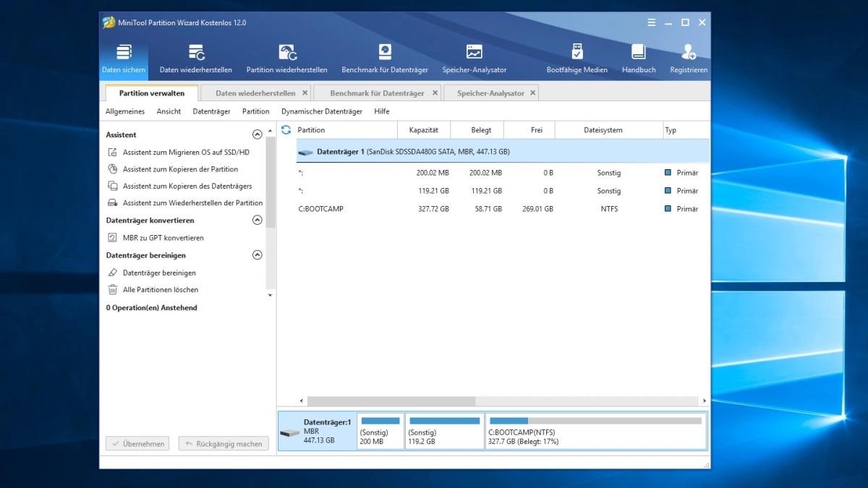Close the Benchmark für Datenträger tab
This screenshot has width=868, height=488.
(435, 93)
